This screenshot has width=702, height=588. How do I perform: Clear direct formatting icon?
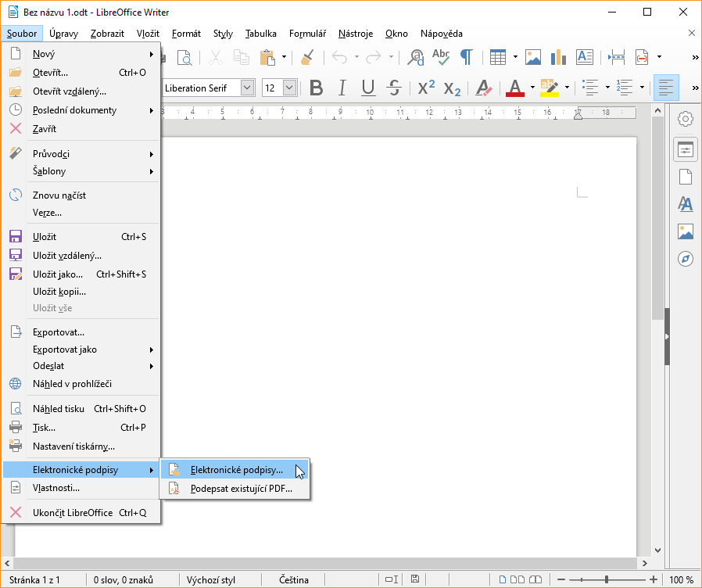click(484, 88)
